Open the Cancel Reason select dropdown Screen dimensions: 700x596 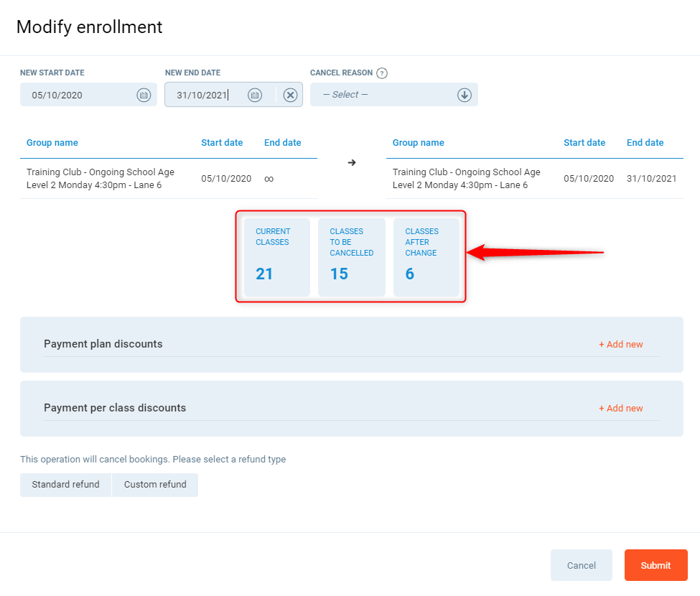coord(388,95)
